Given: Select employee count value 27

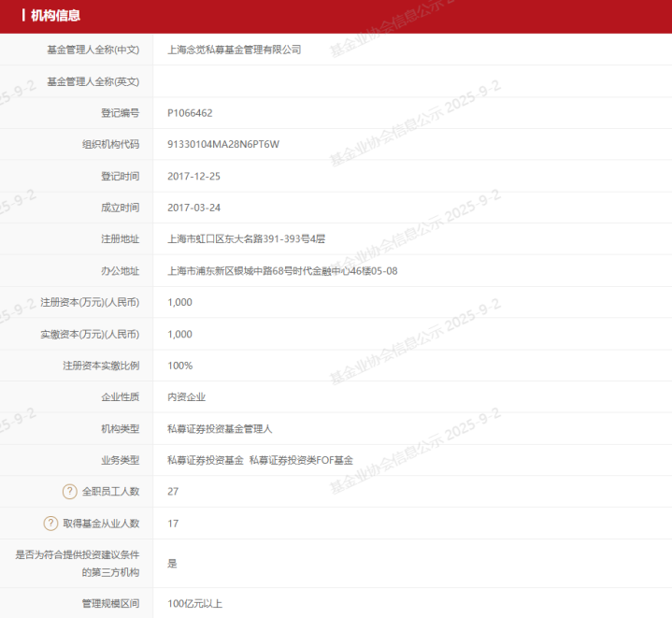Looking at the screenshot, I should 173,492.
